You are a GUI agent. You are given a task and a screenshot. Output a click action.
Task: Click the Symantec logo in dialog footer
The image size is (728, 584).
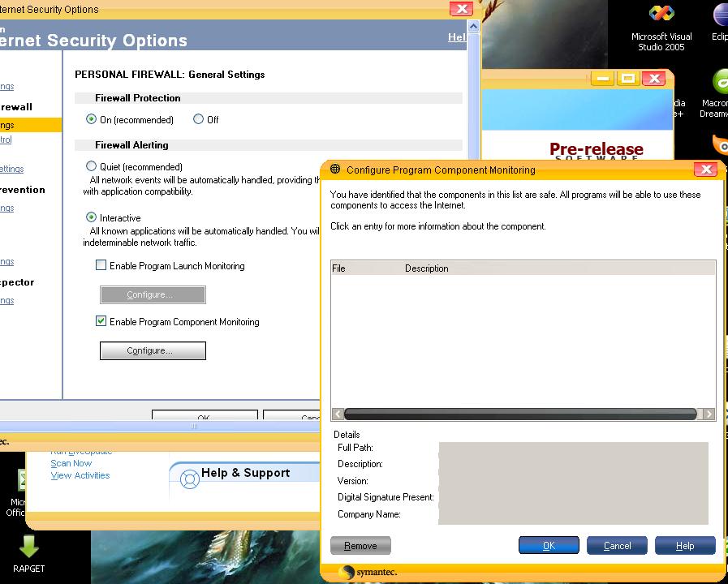click(368, 572)
